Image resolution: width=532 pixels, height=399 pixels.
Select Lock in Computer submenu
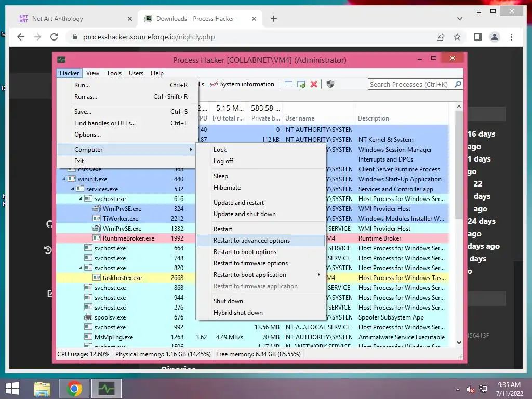261,150
